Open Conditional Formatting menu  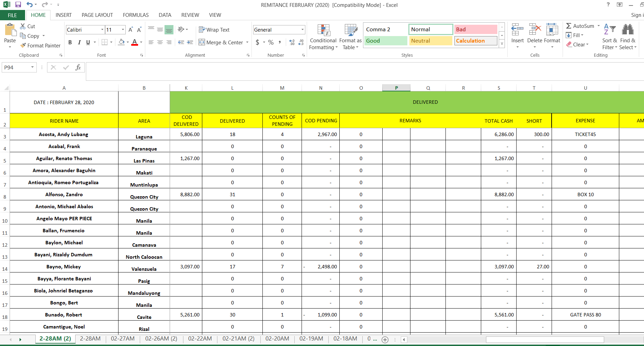click(323, 37)
